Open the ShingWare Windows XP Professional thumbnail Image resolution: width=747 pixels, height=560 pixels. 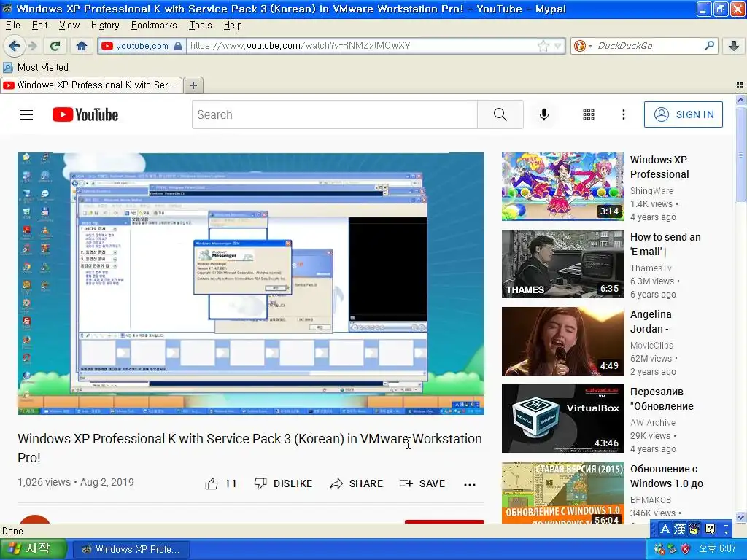562,186
